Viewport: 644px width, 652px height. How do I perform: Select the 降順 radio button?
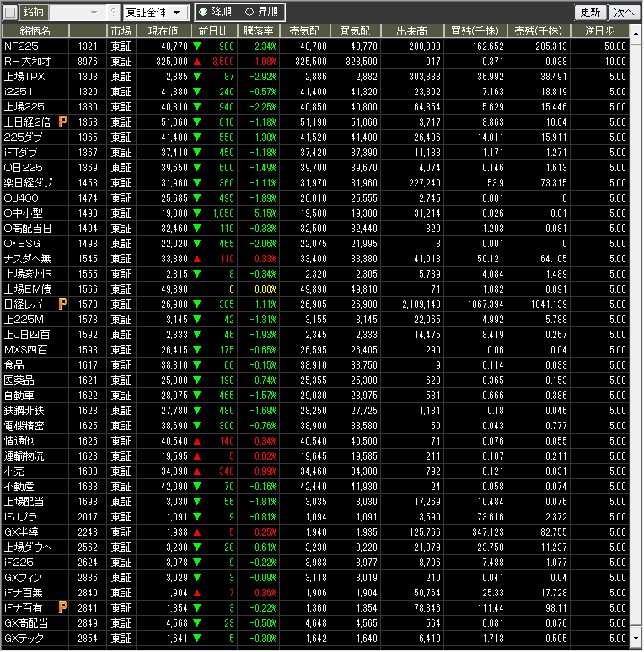click(x=203, y=12)
